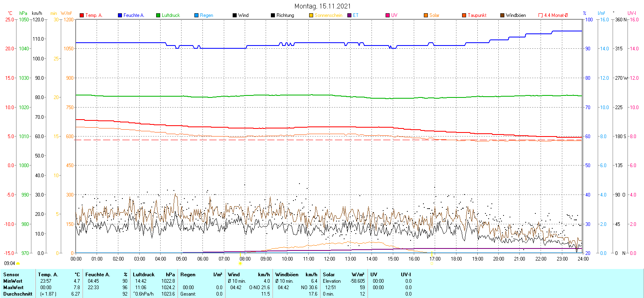Click the '360 N' top direction axis label
The height and width of the screenshot is (298, 644).
621,19
